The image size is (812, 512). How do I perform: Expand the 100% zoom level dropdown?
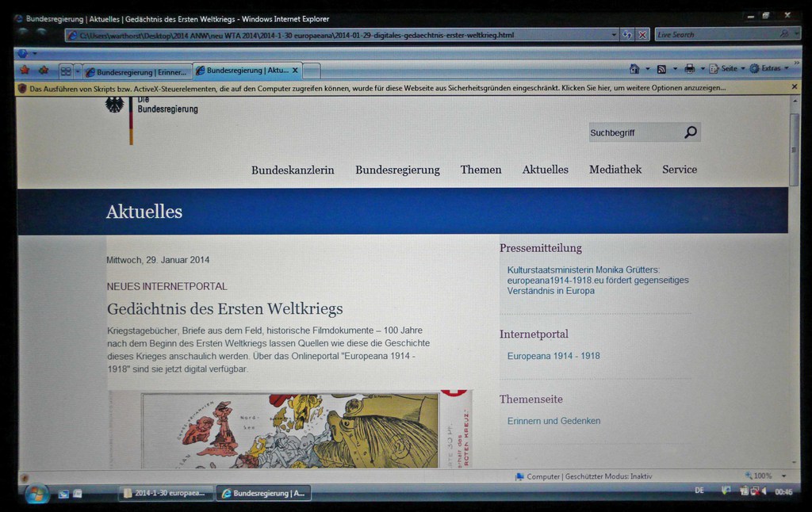pyautogui.click(x=783, y=476)
